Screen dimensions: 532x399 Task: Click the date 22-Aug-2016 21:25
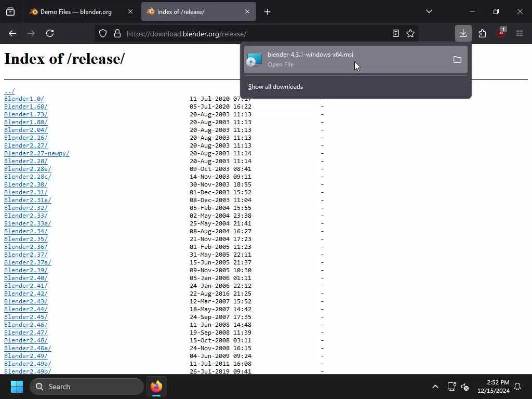click(220, 294)
